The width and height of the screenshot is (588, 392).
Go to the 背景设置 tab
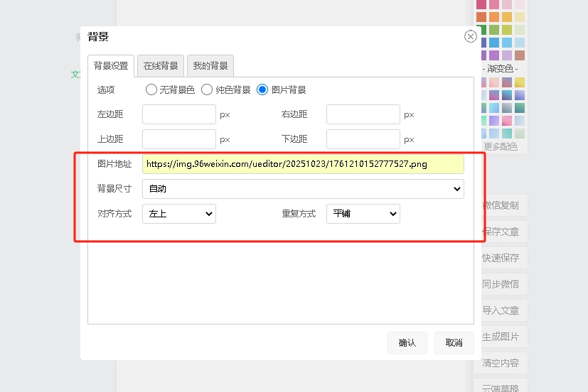111,66
